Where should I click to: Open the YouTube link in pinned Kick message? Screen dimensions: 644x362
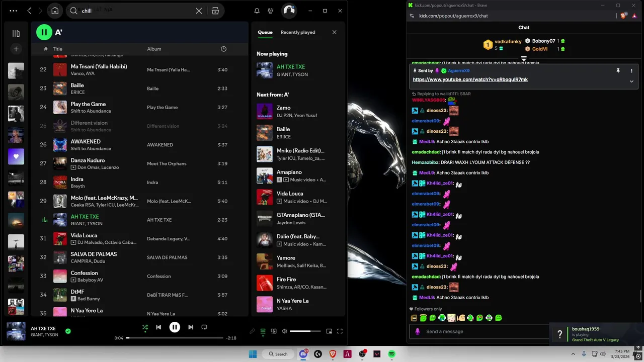point(470,79)
